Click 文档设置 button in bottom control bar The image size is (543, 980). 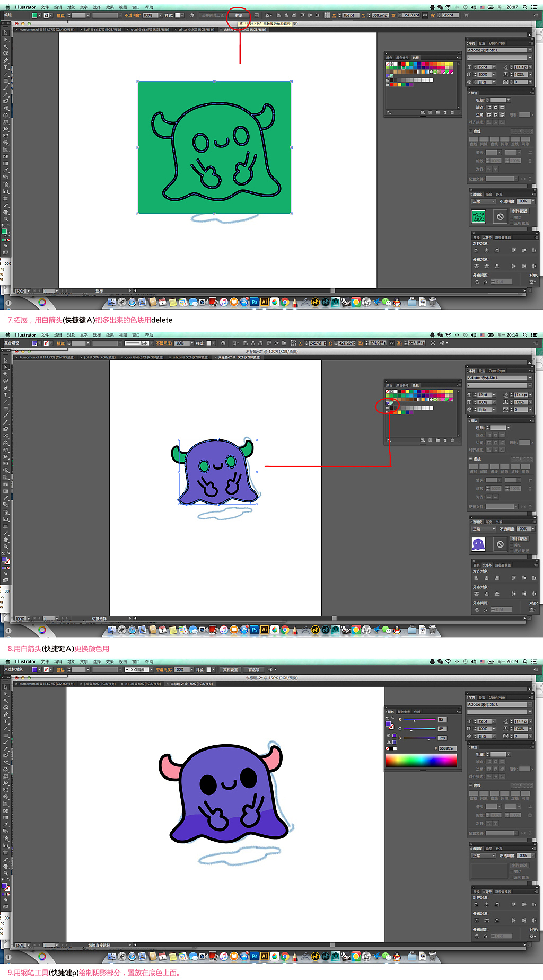230,669
